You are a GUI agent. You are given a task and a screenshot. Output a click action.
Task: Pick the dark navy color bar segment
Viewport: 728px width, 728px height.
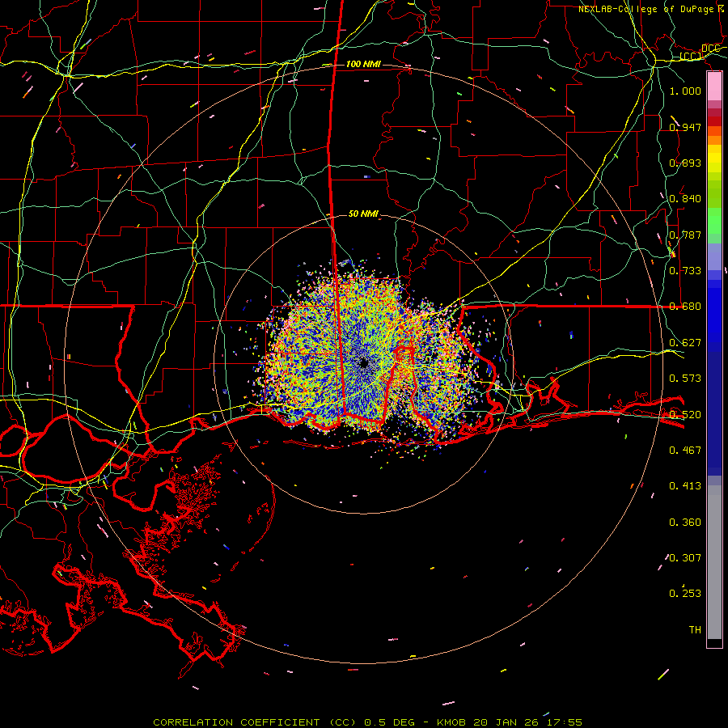pos(714,413)
